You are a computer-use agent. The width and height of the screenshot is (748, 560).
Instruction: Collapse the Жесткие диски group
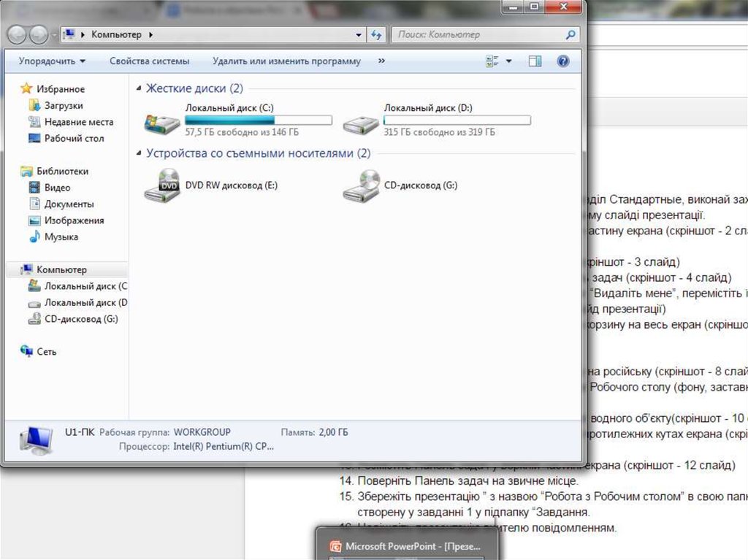pos(140,89)
